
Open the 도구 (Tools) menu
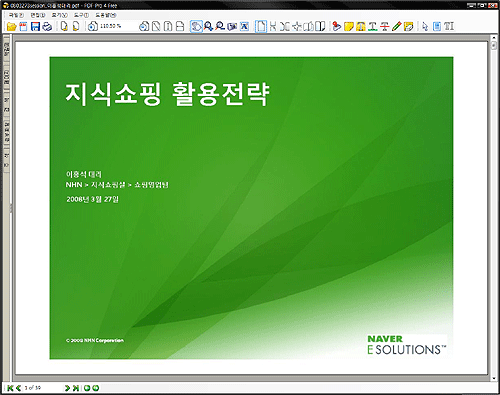tap(81, 15)
